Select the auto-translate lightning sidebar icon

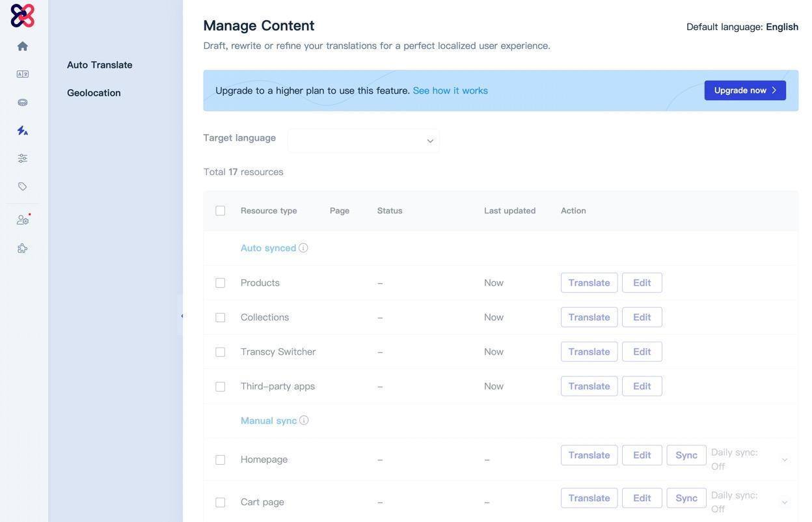point(23,130)
